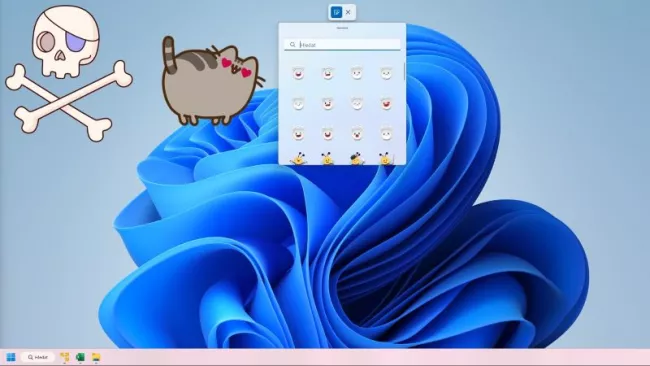The width and height of the screenshot is (650, 366).
Task: Select third face sticker in third row
Action: click(357, 133)
